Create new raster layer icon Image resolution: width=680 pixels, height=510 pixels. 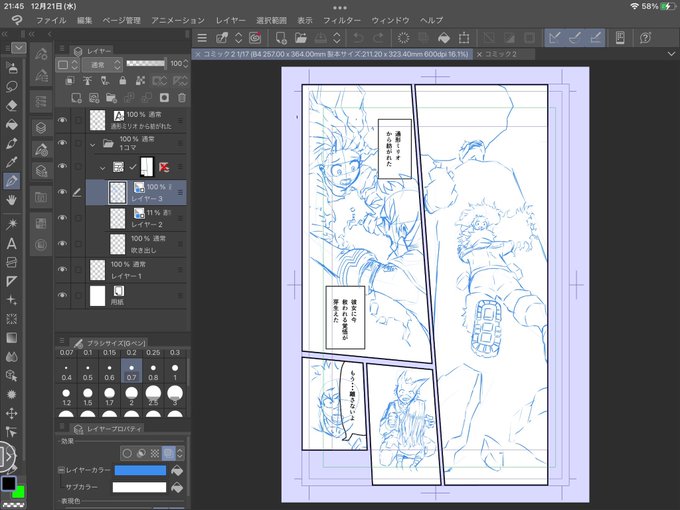[77, 98]
